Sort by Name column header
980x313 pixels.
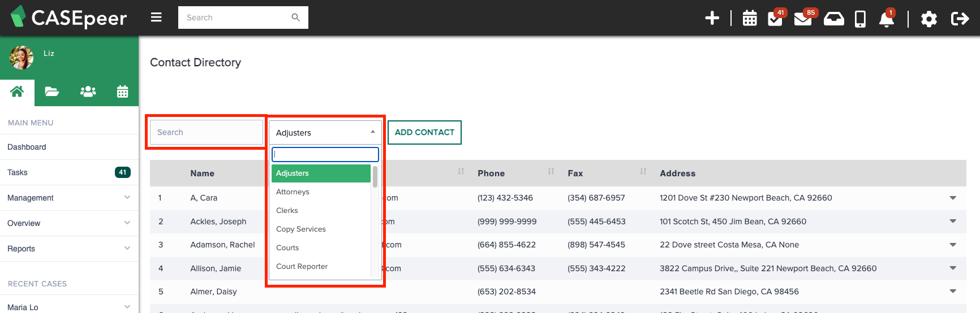pos(202,173)
